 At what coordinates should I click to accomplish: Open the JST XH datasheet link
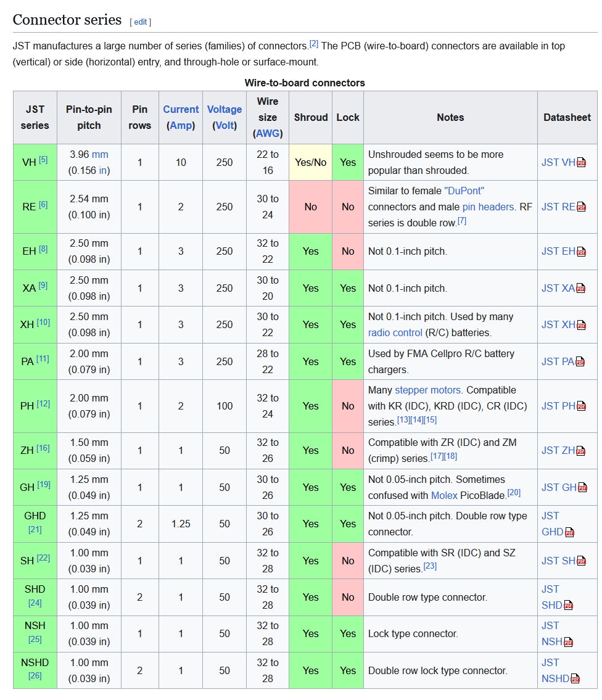click(558, 324)
